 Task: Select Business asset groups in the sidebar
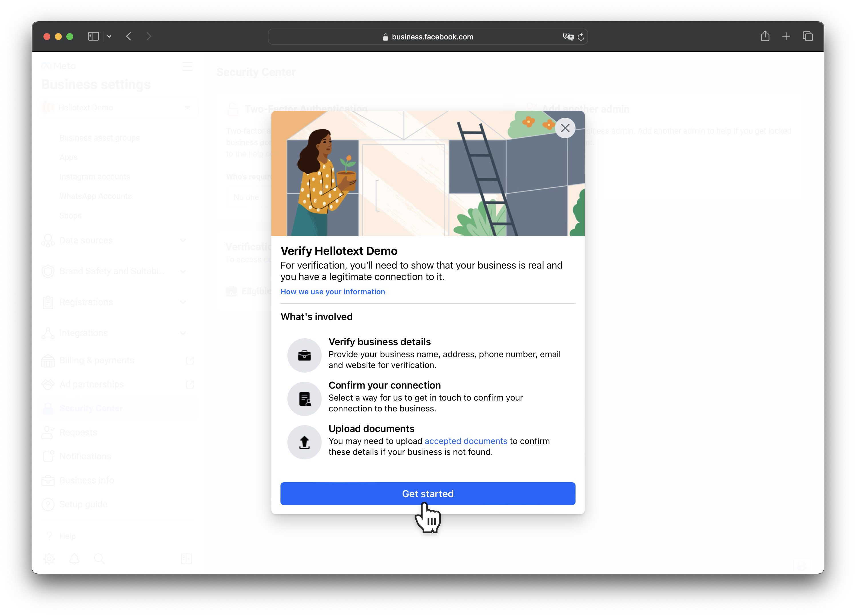[99, 138]
